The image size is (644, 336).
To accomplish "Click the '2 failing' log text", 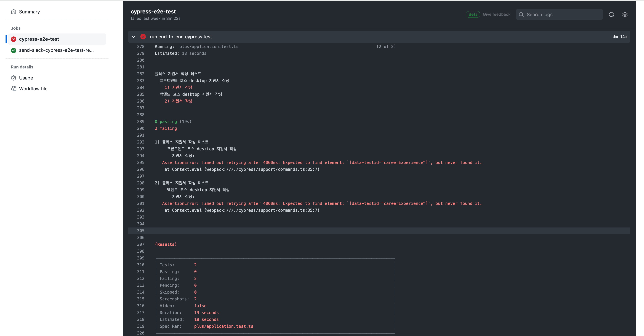I will (166, 128).
